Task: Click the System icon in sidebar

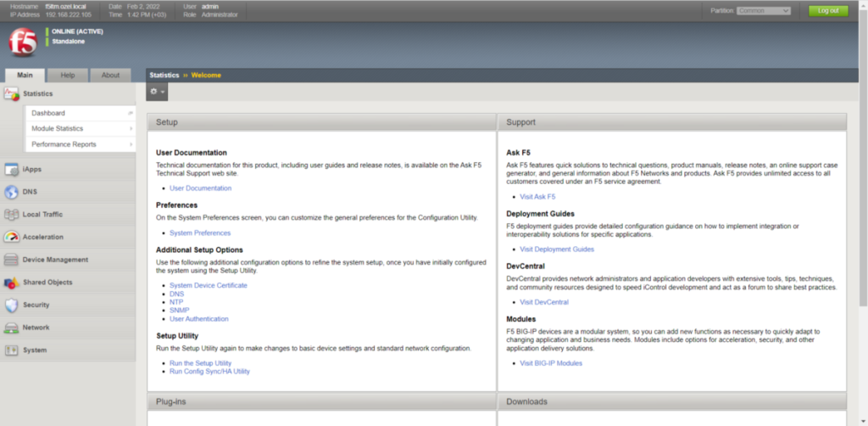Action: [x=12, y=350]
